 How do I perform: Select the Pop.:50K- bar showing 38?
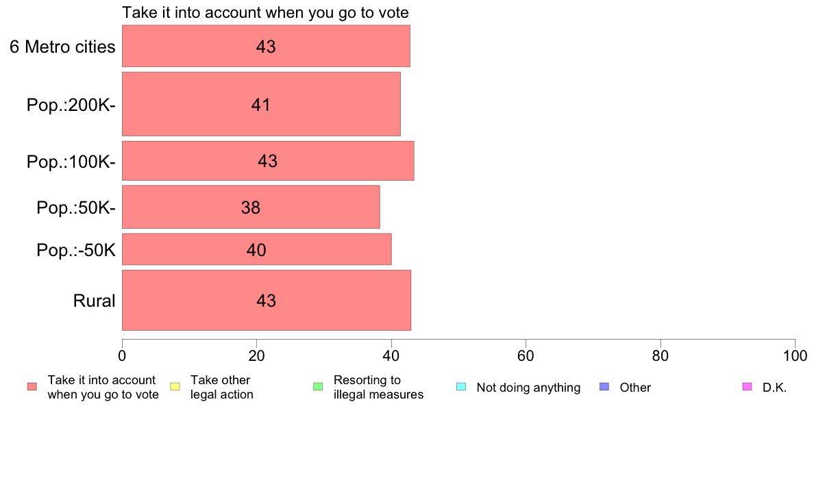251,207
